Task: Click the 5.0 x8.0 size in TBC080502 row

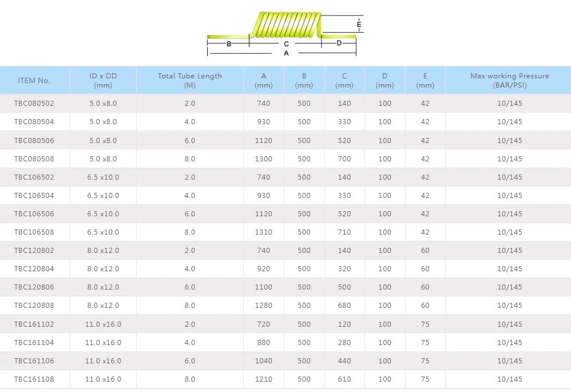Action: coord(103,104)
